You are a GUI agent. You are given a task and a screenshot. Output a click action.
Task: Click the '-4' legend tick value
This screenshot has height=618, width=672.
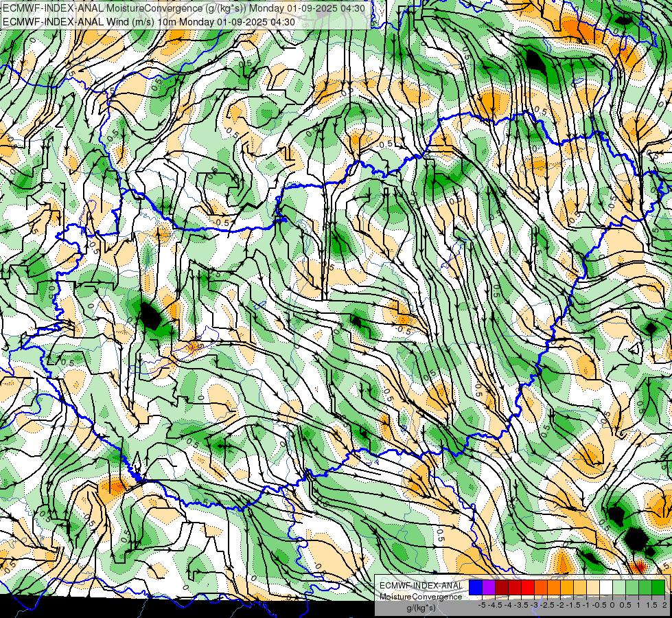508,605
